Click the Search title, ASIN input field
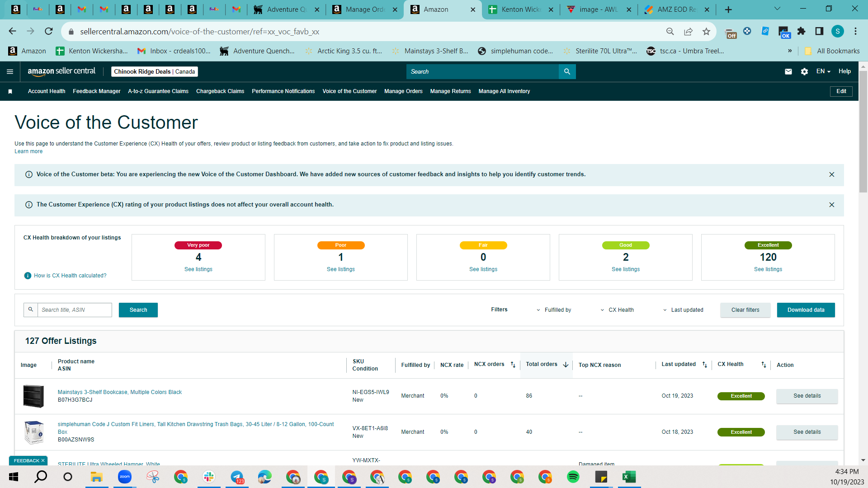Viewport: 868px width, 488px height. (x=75, y=310)
